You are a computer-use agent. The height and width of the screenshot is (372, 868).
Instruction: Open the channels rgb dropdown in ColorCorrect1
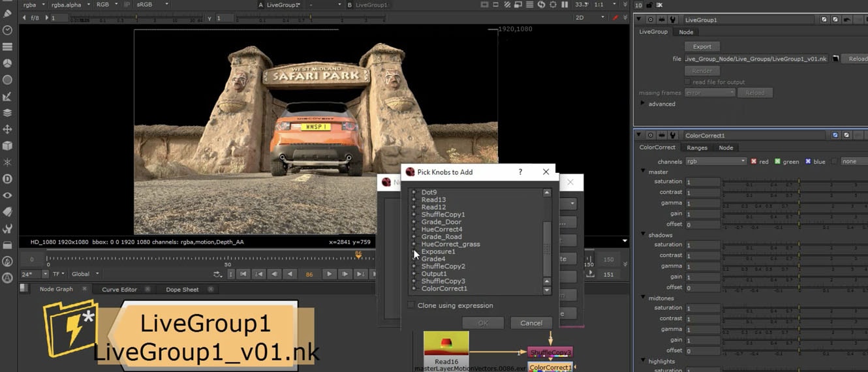tap(715, 161)
